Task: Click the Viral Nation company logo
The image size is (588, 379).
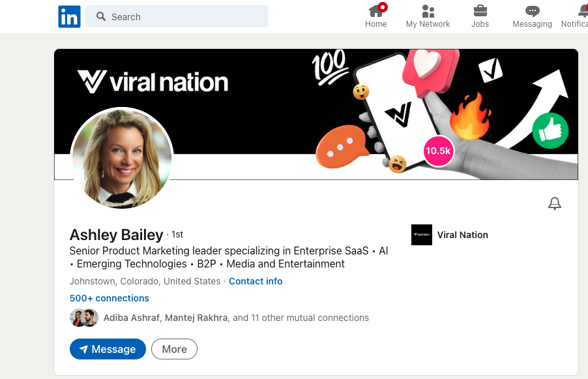Action: coord(422,235)
